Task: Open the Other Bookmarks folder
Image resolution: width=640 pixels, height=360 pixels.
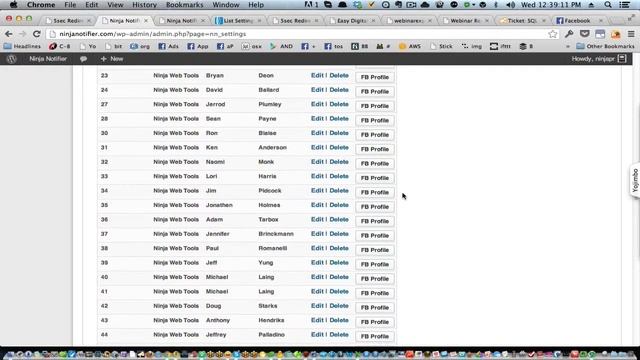Action: (605, 47)
